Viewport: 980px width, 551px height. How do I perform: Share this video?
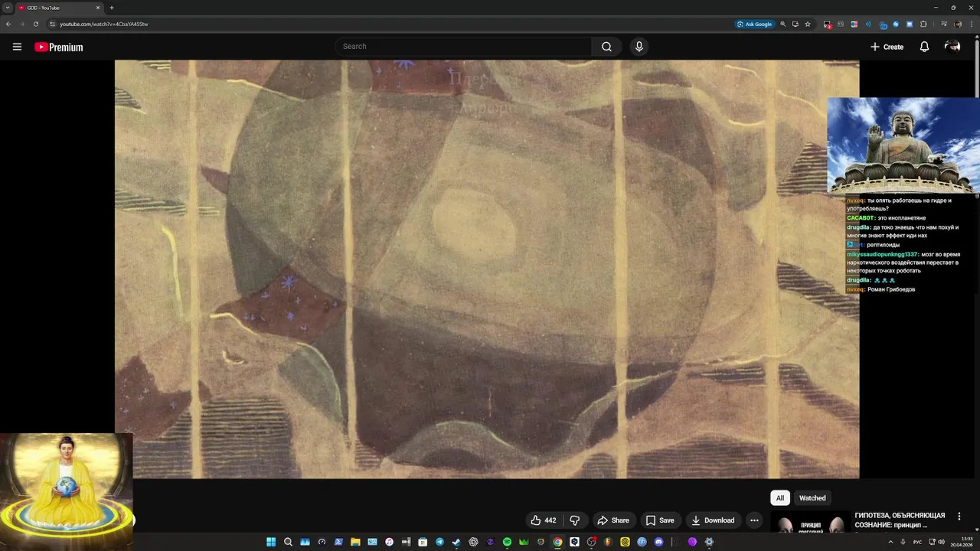click(x=613, y=520)
